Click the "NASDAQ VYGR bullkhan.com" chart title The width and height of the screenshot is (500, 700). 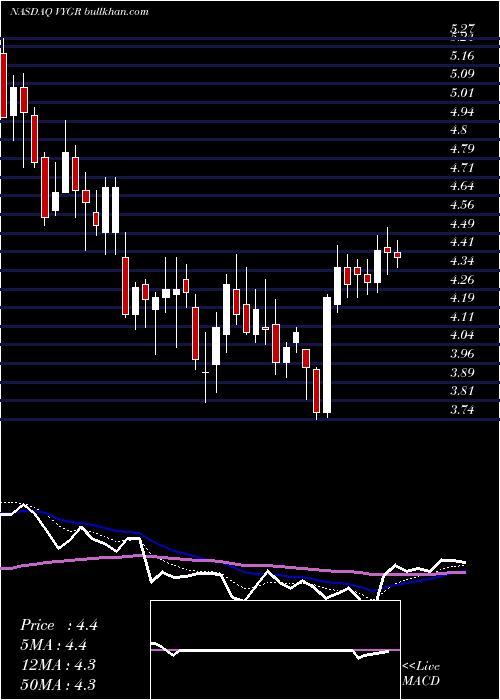coord(79,12)
